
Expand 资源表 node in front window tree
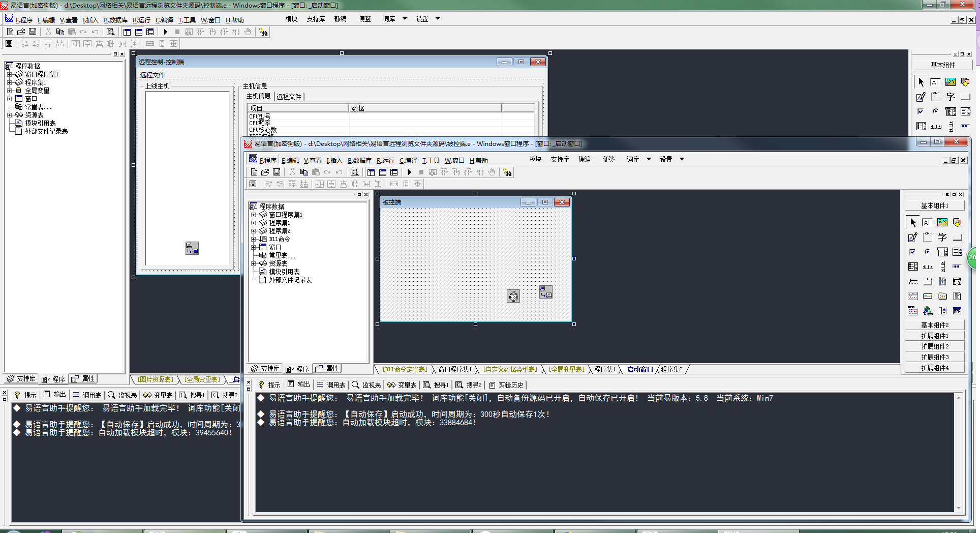pyautogui.click(x=253, y=263)
